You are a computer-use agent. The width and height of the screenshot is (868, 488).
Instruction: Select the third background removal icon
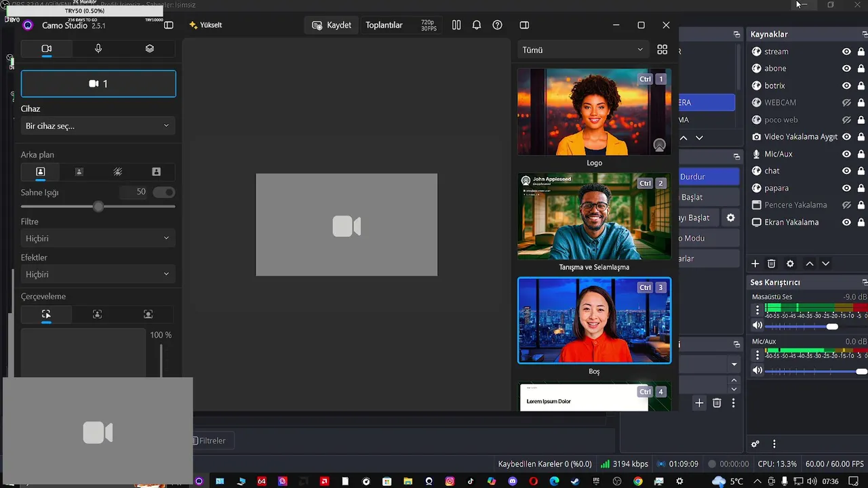point(117,172)
